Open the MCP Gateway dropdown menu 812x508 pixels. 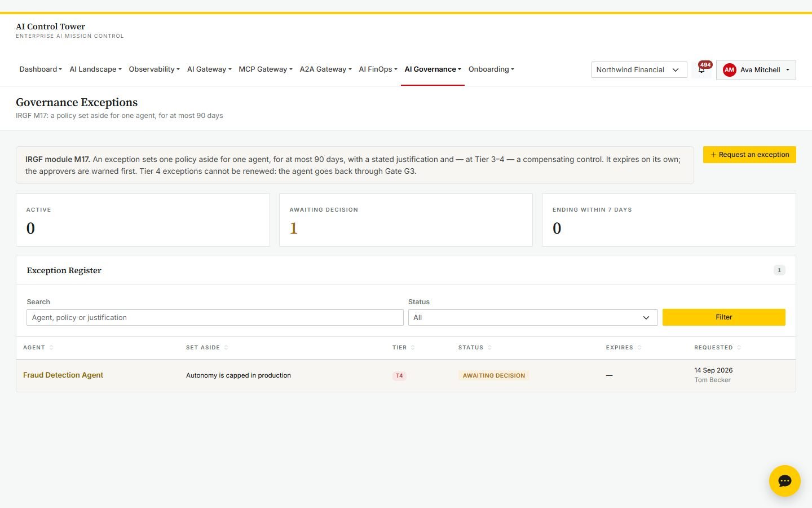tap(265, 69)
